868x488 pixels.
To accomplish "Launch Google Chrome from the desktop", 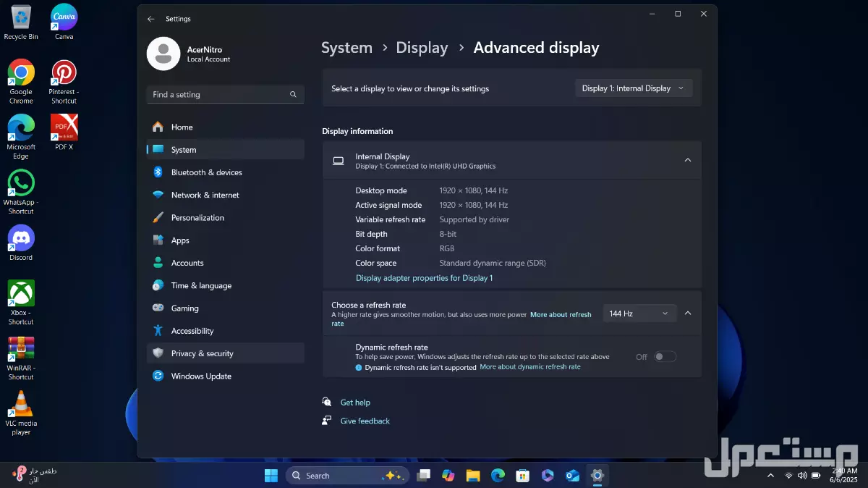I will 21,81.
